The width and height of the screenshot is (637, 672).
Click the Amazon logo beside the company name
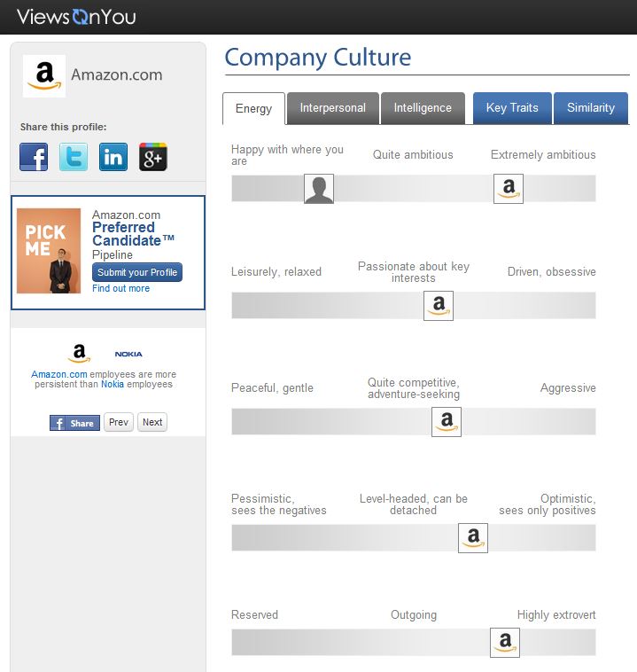44,75
